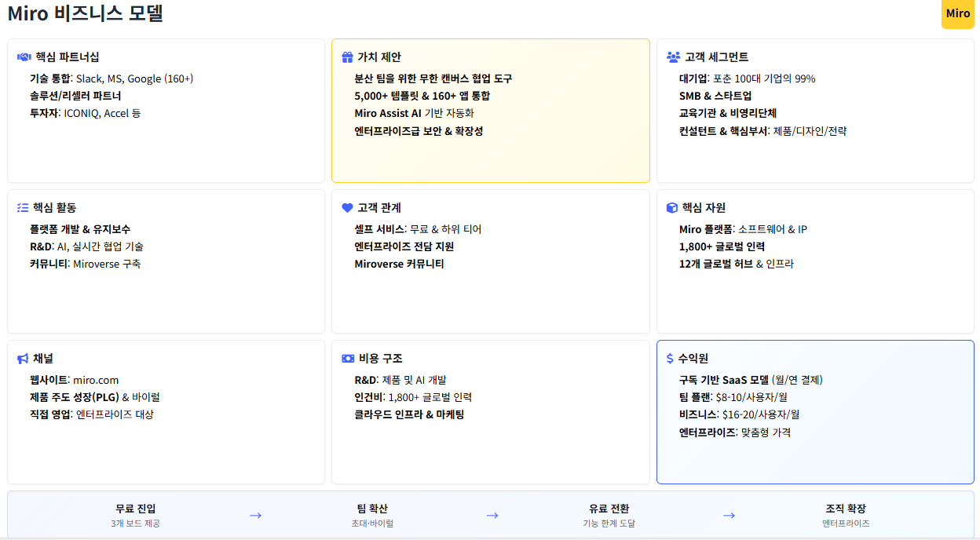Click the 투자자: ICONIQ, Accel 등 line
980x540 pixels.
point(86,113)
